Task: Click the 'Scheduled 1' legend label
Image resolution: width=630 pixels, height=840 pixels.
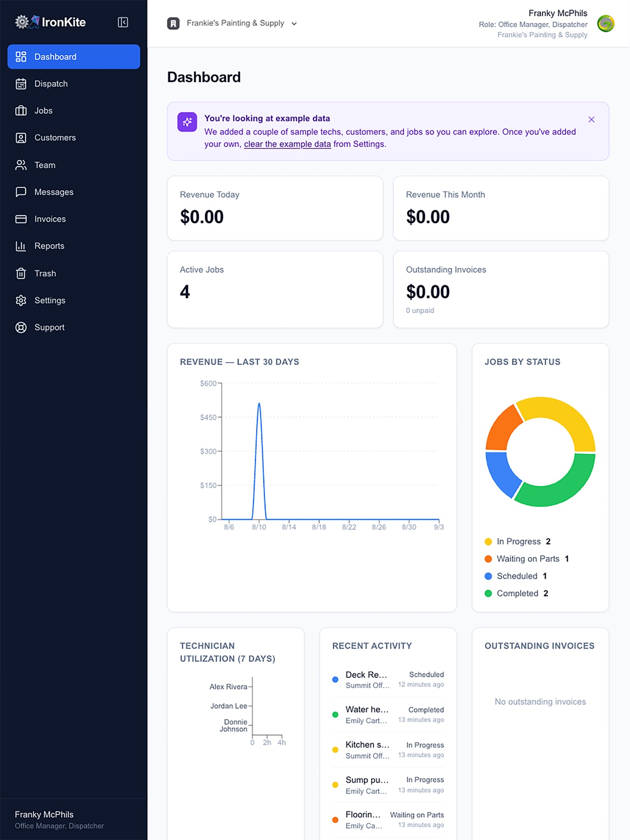Action: pyautogui.click(x=522, y=576)
